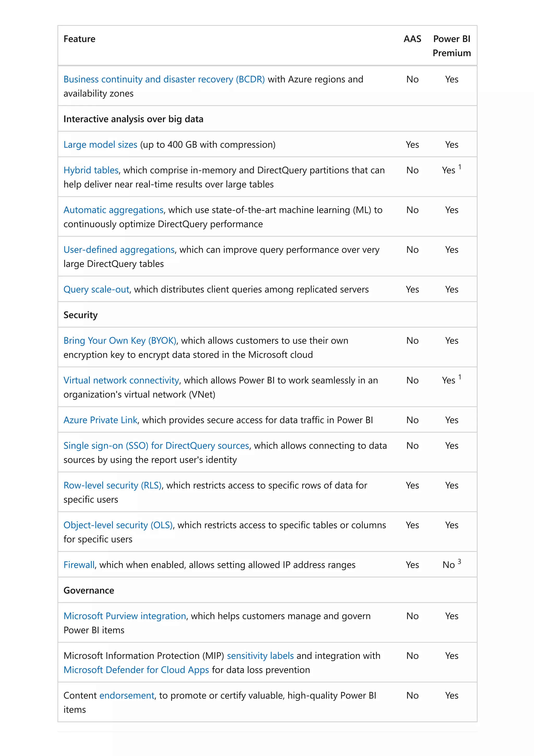The width and height of the screenshot is (534, 756).
Task: Follow the Virtual network connectivity link
Action: pyautogui.click(x=121, y=380)
